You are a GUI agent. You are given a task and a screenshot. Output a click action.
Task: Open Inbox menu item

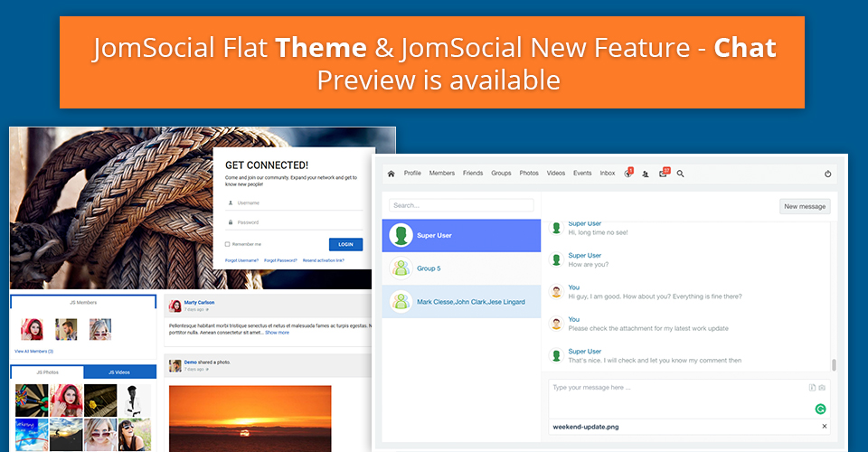click(608, 174)
